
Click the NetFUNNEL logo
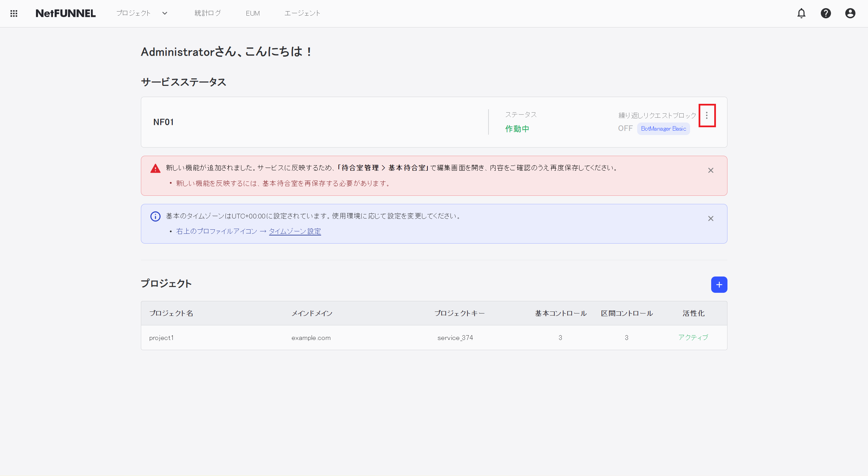point(66,13)
